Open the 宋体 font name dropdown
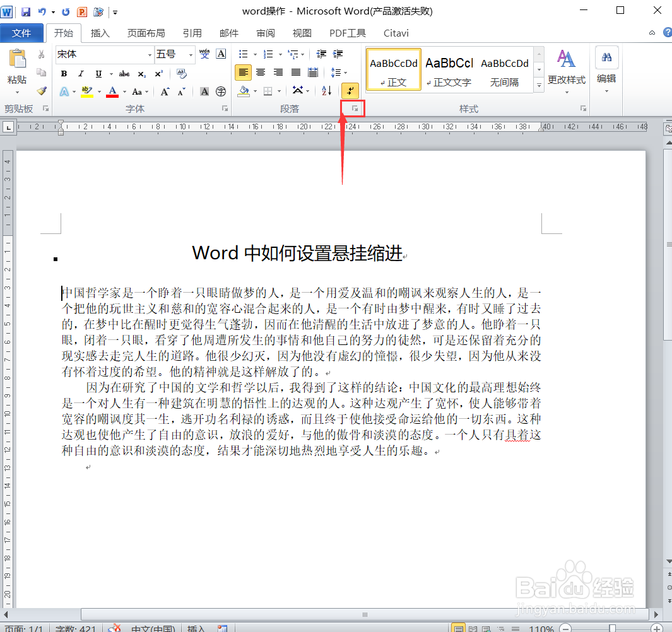This screenshot has height=632, width=672. (150, 55)
